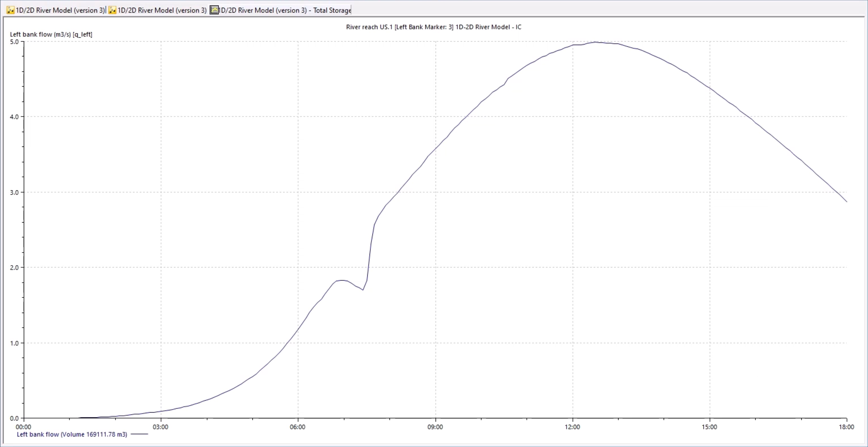The width and height of the screenshot is (868, 447).
Task: Click the peak of the flow curve
Action: click(595, 42)
